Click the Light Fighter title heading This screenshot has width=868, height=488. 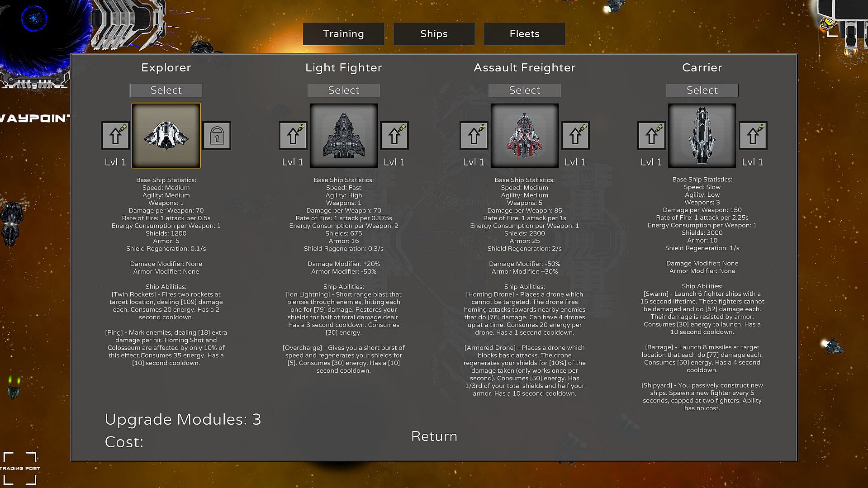coord(344,67)
